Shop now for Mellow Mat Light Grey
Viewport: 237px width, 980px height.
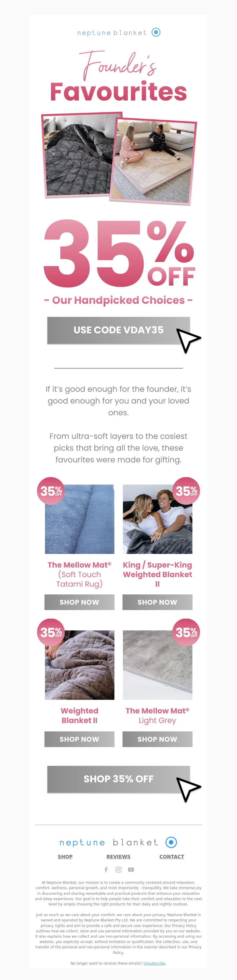click(157, 739)
